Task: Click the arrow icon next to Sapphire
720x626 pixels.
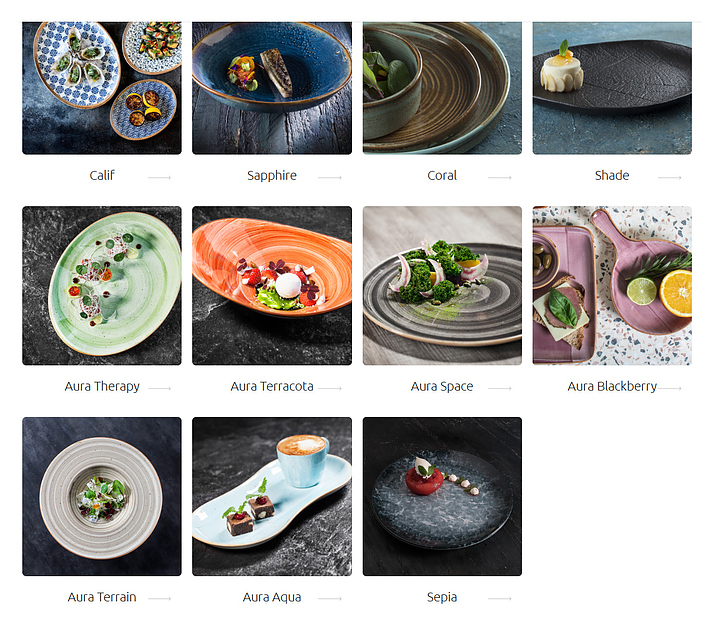Action: point(330,177)
